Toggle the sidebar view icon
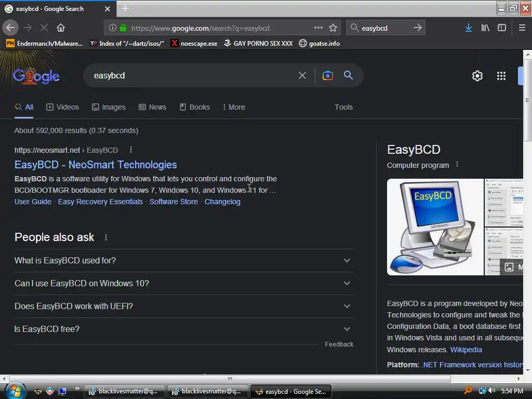This screenshot has width=532, height=399. tap(502, 28)
